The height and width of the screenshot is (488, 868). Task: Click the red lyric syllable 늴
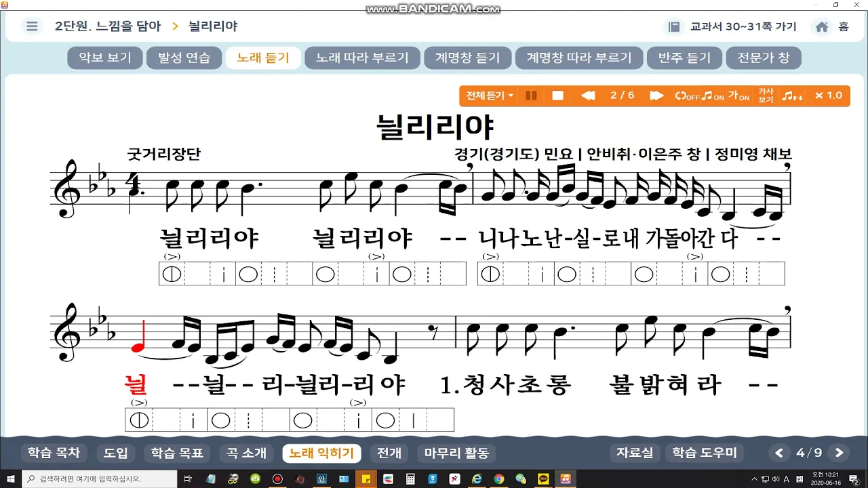pos(136,385)
